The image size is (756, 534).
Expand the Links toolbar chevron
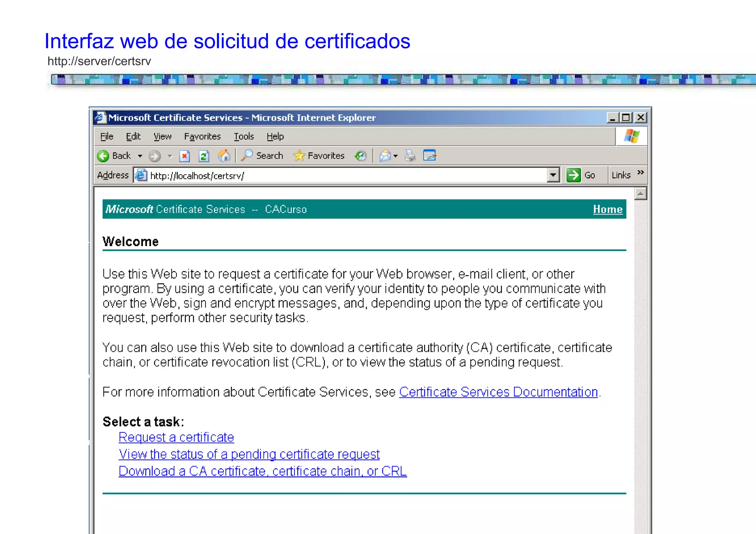coord(640,172)
